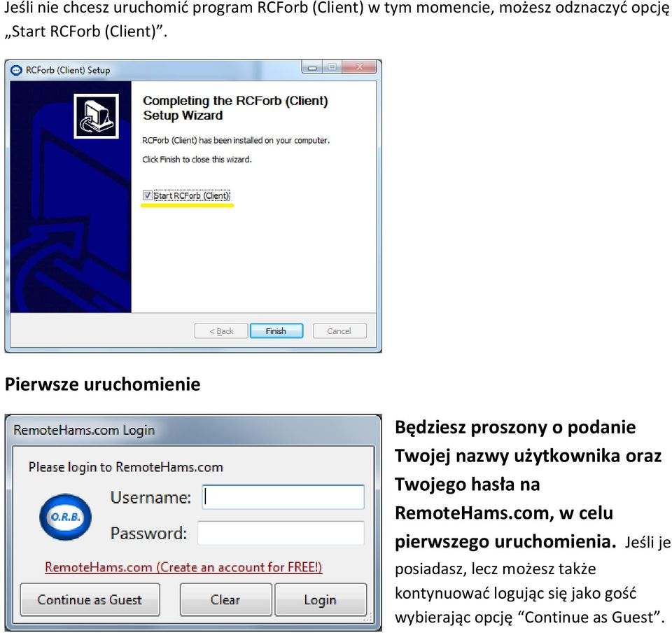Click the 'RCForb (Client) Setup' window title text
Image resolution: width=672 pixels, height=633 pixels.
68,70
